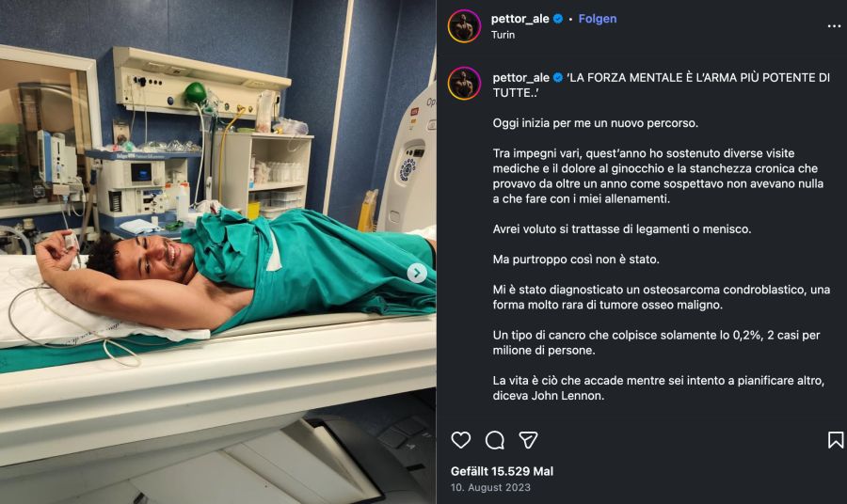This screenshot has height=504, width=847.
Task: Click the pettor_ale username in the caption
Action: pos(520,78)
